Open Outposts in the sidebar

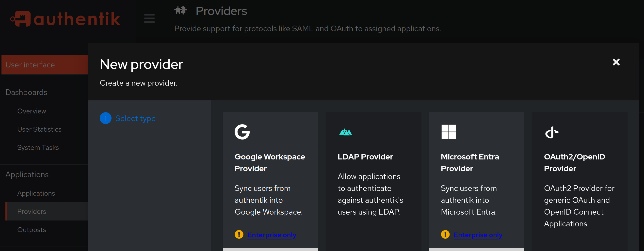pos(32,230)
